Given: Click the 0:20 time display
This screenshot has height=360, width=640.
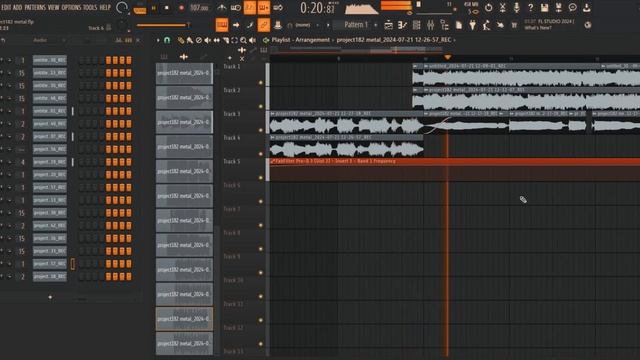Looking at the screenshot, I should coord(318,8).
